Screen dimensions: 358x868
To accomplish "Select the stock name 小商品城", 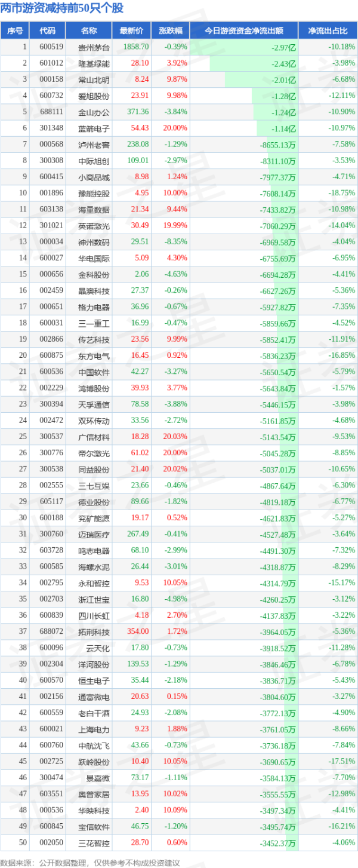I will [x=94, y=176].
